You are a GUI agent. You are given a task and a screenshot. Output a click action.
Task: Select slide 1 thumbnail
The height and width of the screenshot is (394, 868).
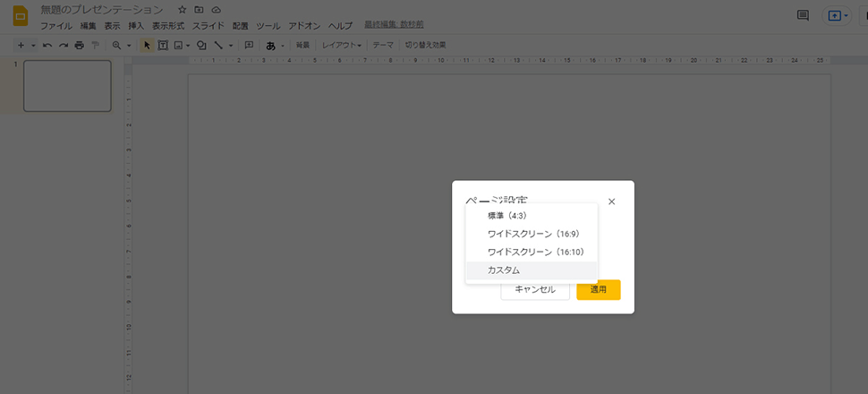[x=67, y=86]
